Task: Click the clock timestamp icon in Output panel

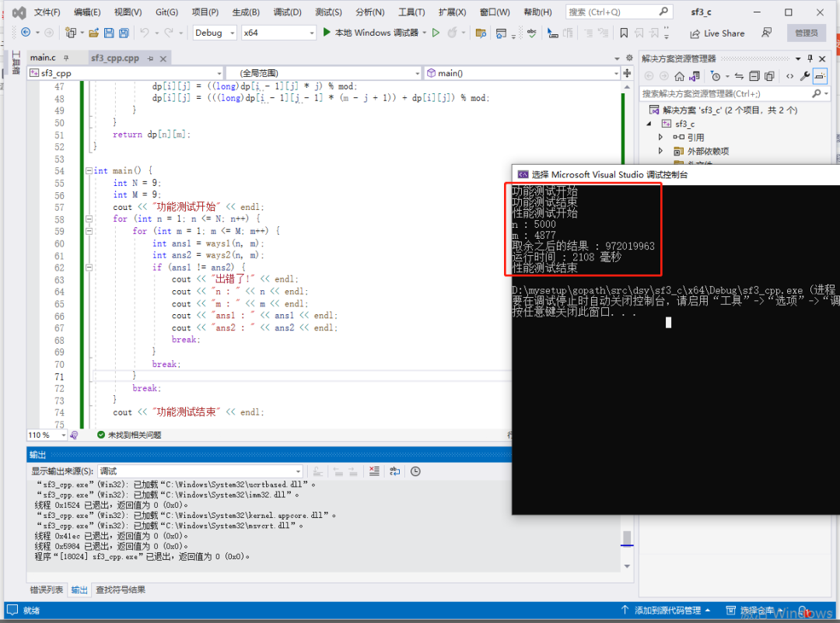Action: [415, 471]
